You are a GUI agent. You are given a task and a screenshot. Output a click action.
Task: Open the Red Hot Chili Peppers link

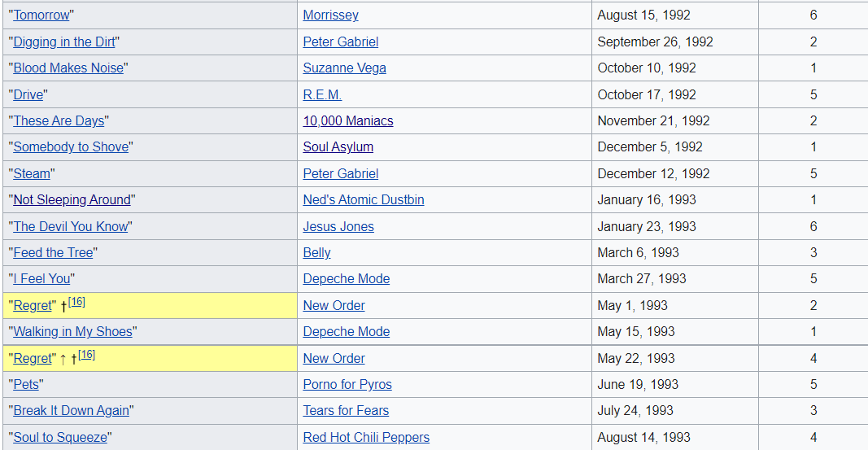pos(366,437)
